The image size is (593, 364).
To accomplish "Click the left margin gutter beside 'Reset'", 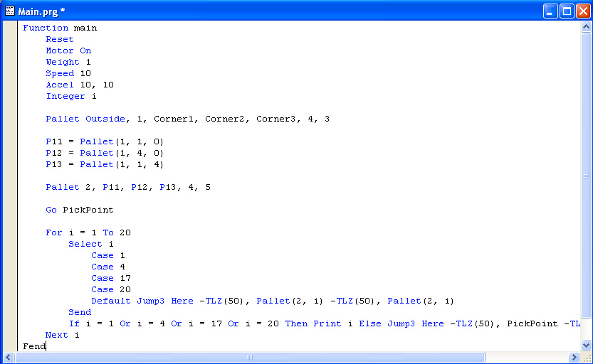I will click(10, 39).
